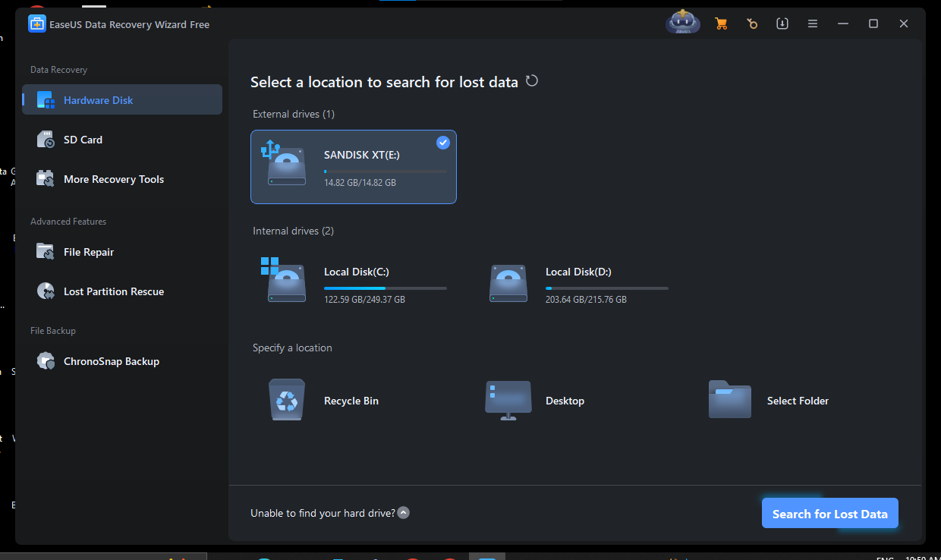Screen dimensions: 941x560
Task: Choose Select Folder location
Action: 797,400
